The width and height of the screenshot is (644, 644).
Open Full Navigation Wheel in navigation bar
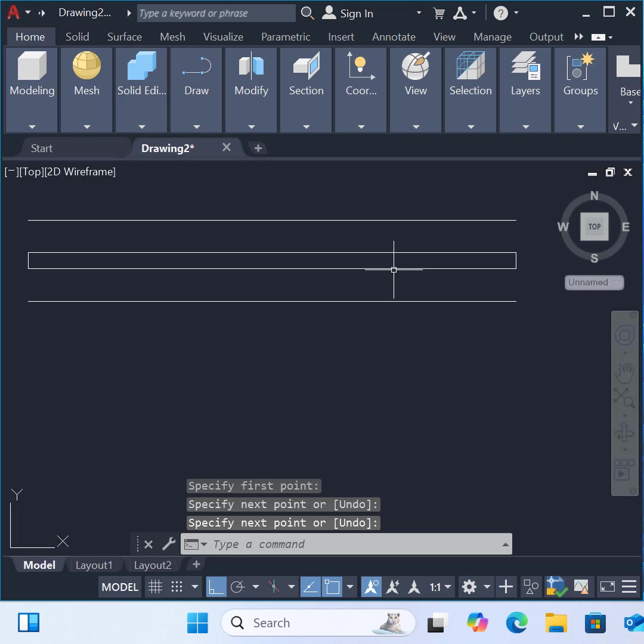[624, 335]
